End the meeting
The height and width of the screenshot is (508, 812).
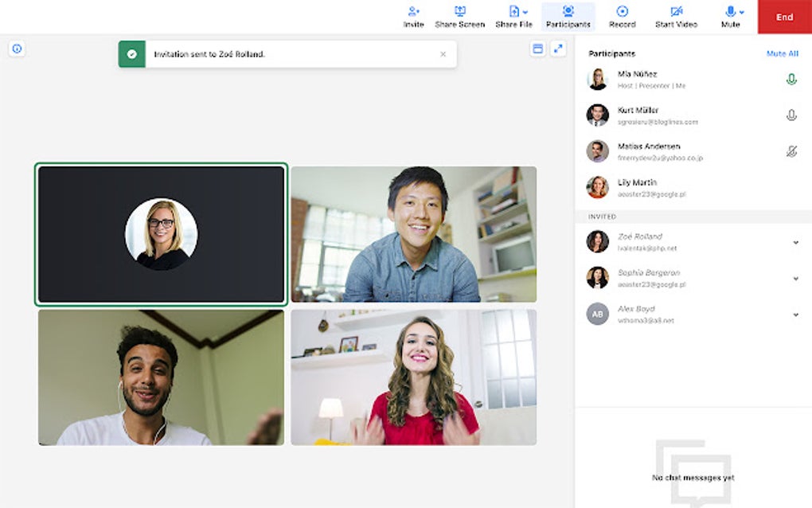click(783, 17)
